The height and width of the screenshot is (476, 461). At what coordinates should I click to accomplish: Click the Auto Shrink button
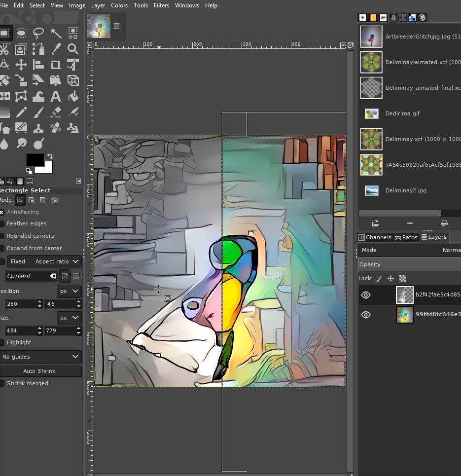[39, 371]
